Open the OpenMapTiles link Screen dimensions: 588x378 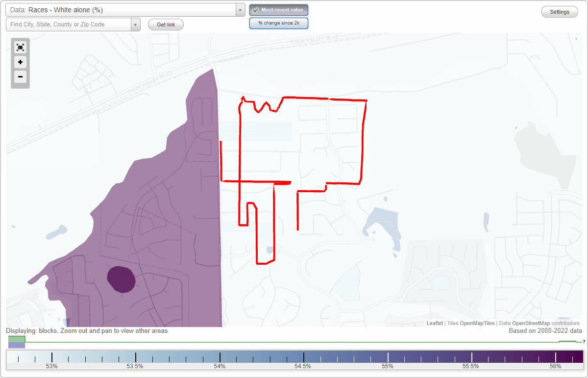coord(477,323)
